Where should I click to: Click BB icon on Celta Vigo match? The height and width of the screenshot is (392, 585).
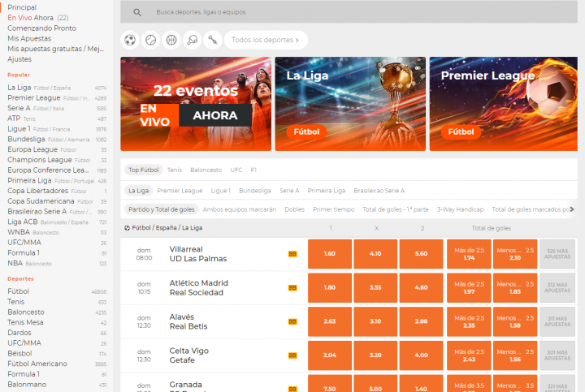(x=292, y=355)
